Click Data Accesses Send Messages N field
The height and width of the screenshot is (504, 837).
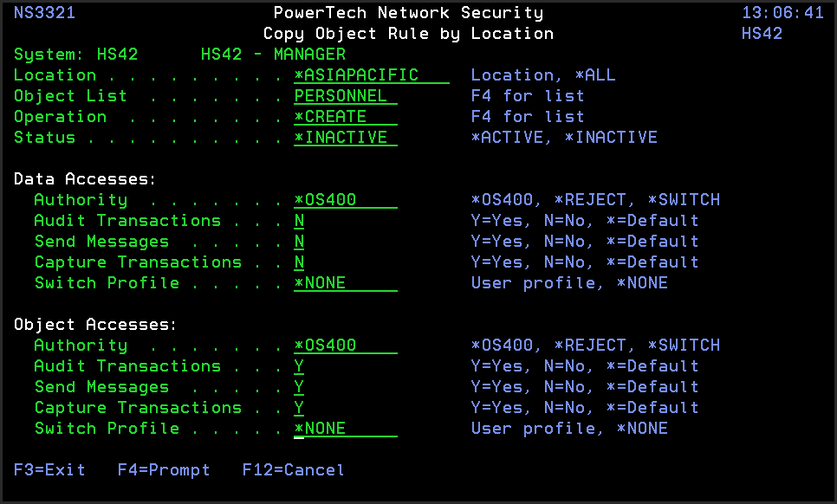point(300,242)
